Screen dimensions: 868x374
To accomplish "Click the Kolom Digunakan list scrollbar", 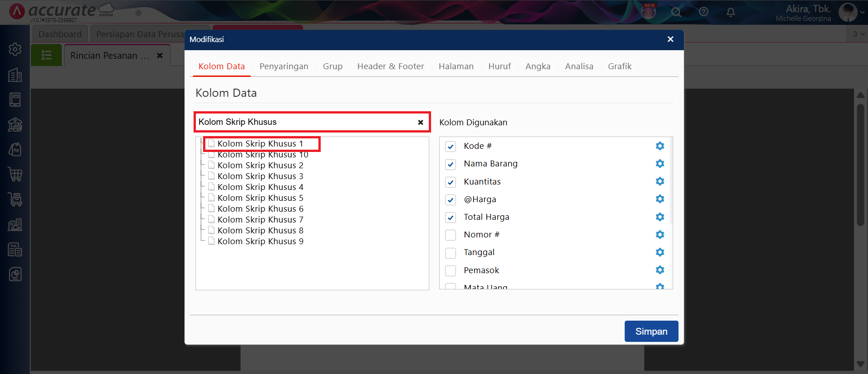I will (670, 181).
